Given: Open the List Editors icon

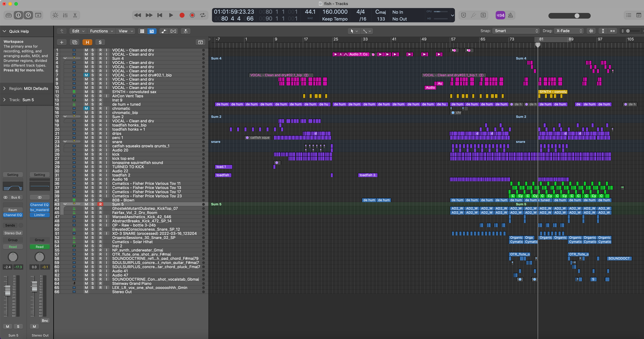Looking at the screenshot, I should tap(629, 15).
